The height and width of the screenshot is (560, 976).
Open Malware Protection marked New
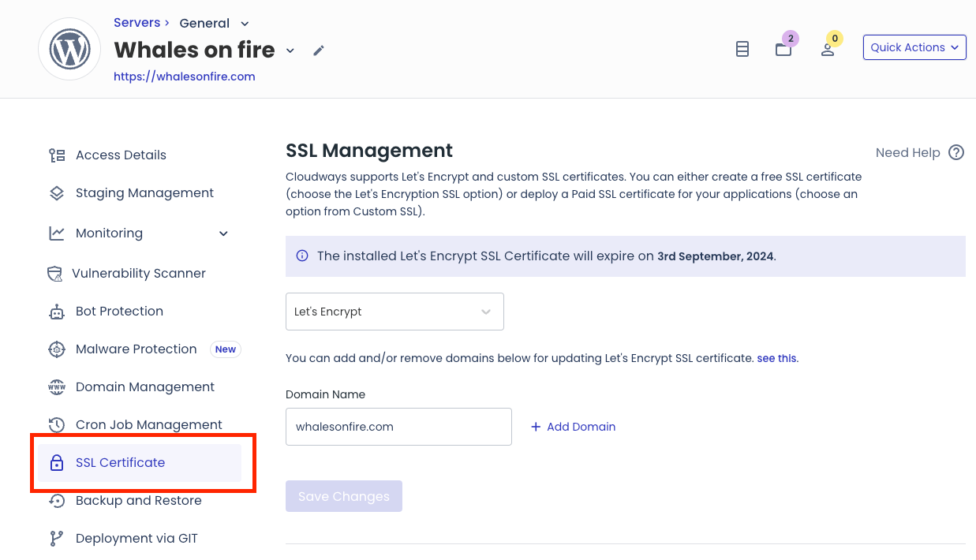(x=136, y=349)
